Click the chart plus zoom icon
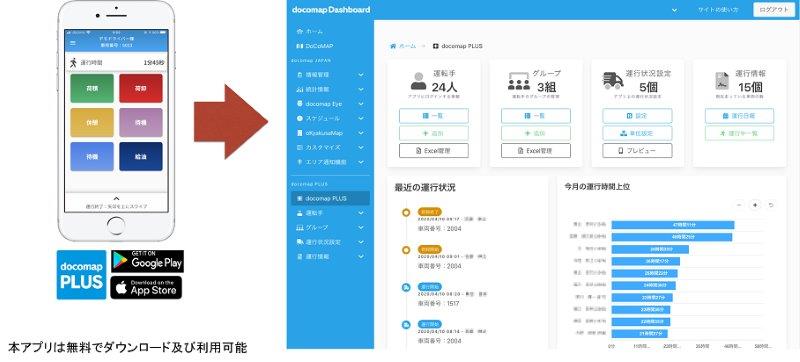The width and height of the screenshot is (800, 362). (x=755, y=205)
